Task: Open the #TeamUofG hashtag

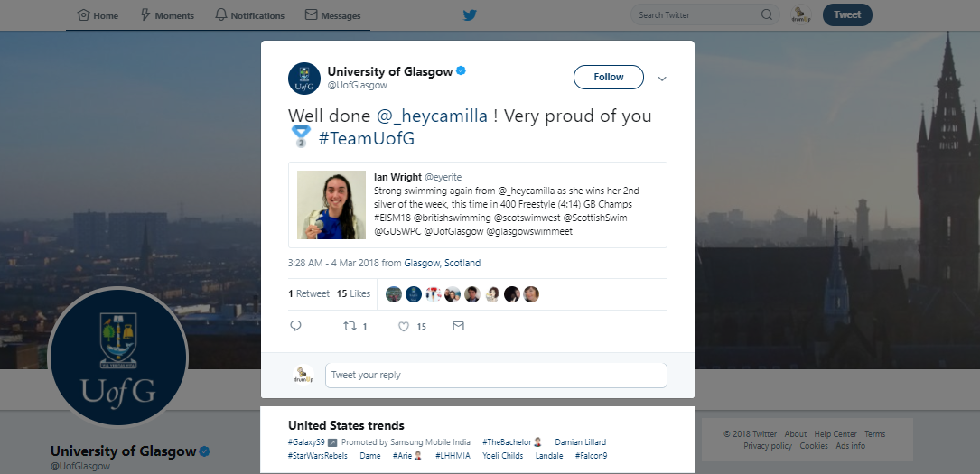Action: [367, 138]
